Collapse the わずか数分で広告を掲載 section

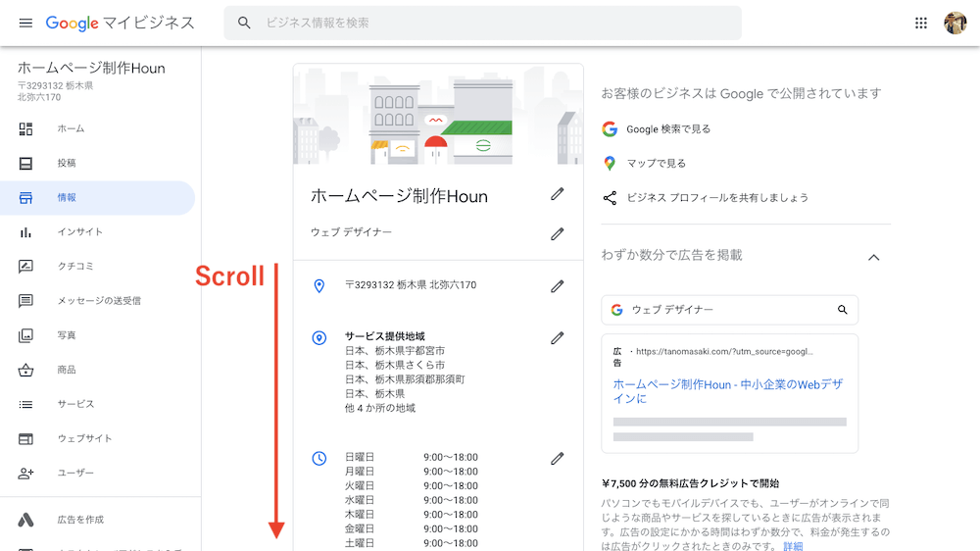click(874, 257)
